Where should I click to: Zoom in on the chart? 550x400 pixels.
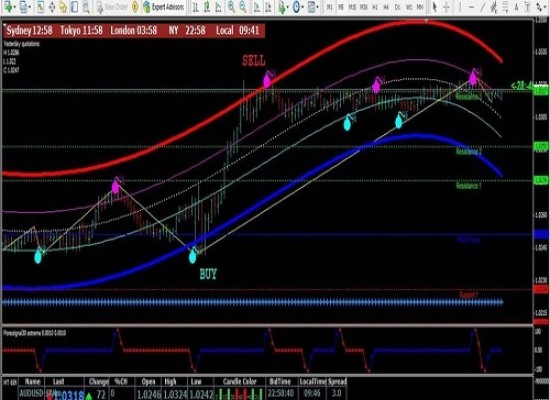231,7
